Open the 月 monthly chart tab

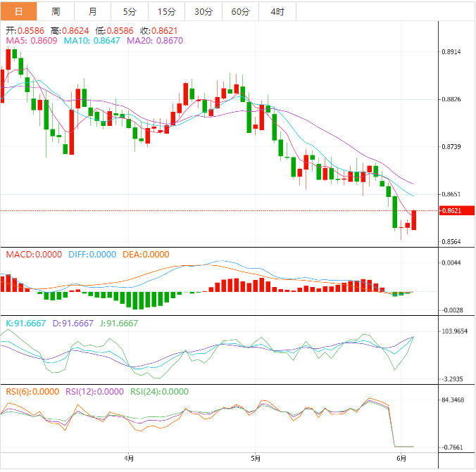point(93,11)
